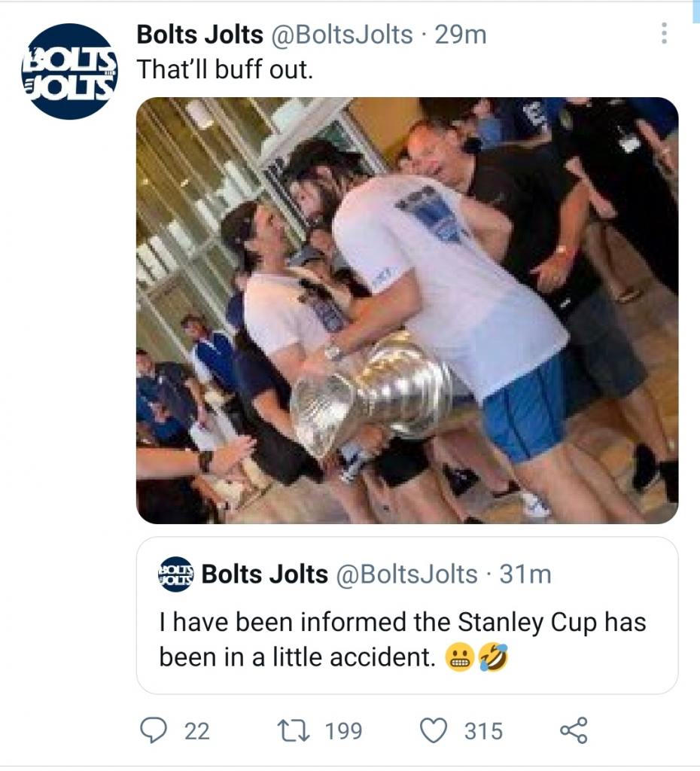Open the share icon
700x771 pixels.
tap(573, 730)
